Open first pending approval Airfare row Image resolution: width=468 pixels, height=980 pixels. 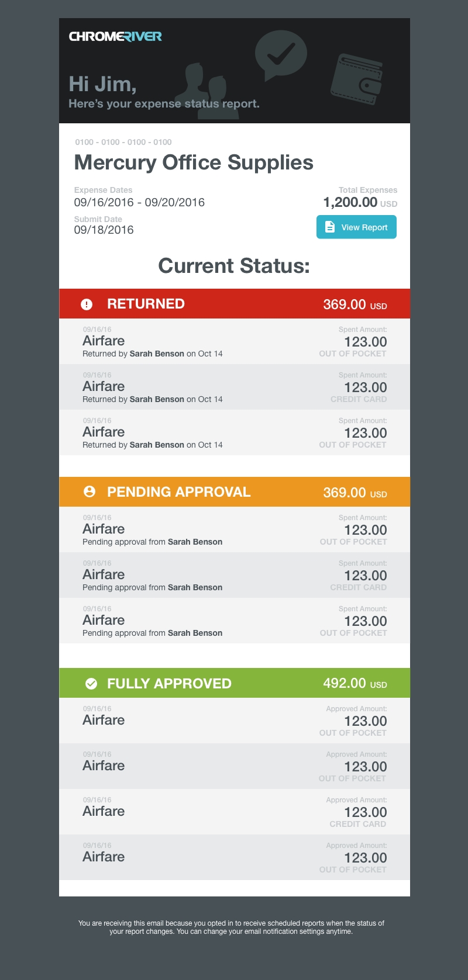[234, 529]
